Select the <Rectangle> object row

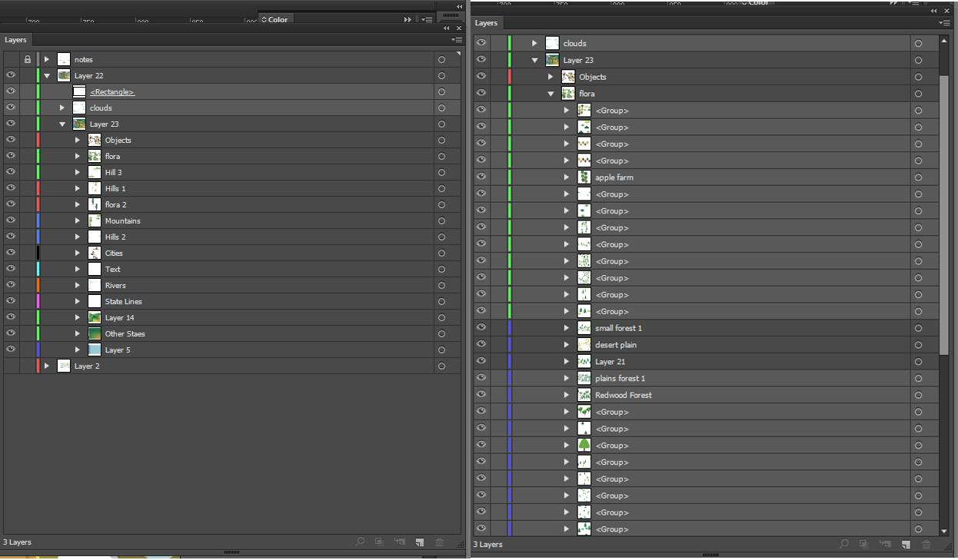231,91
